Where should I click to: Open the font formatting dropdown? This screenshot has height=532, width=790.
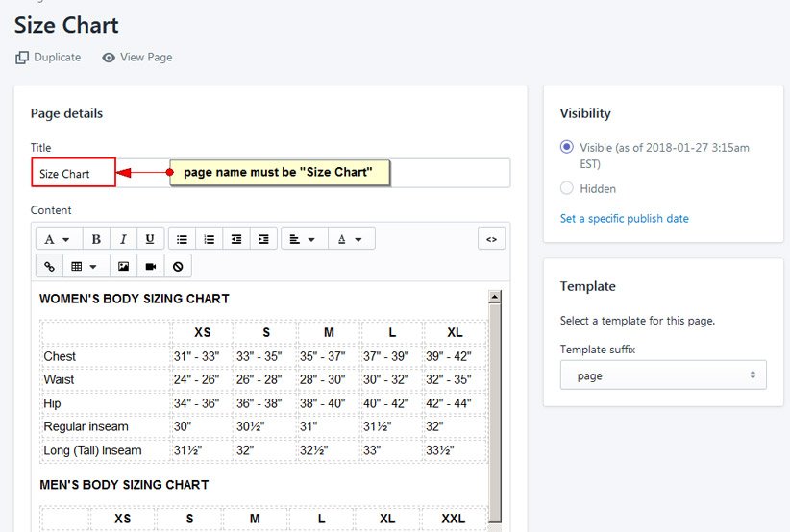(58, 239)
